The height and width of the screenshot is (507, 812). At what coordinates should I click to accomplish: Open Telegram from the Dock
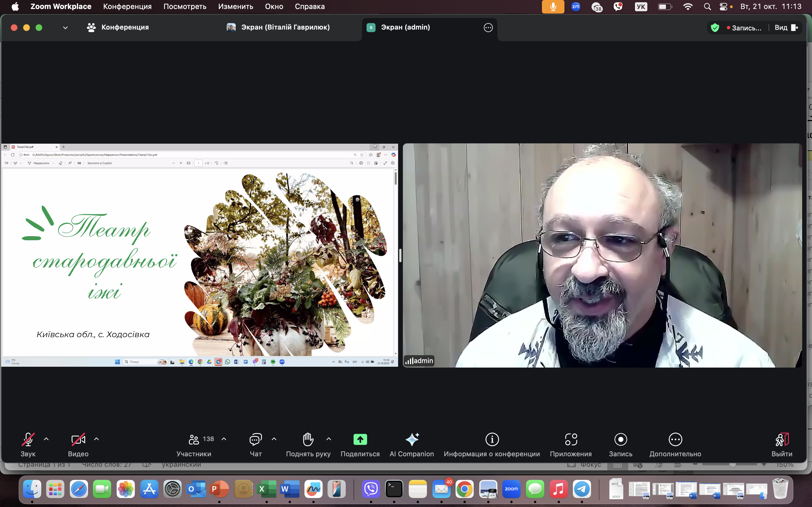[581, 489]
